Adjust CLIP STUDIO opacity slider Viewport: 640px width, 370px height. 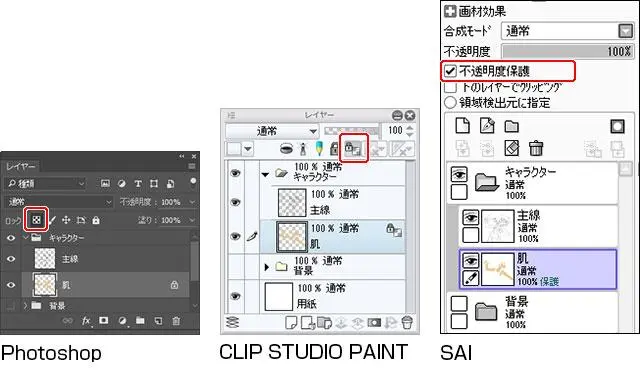click(x=351, y=131)
